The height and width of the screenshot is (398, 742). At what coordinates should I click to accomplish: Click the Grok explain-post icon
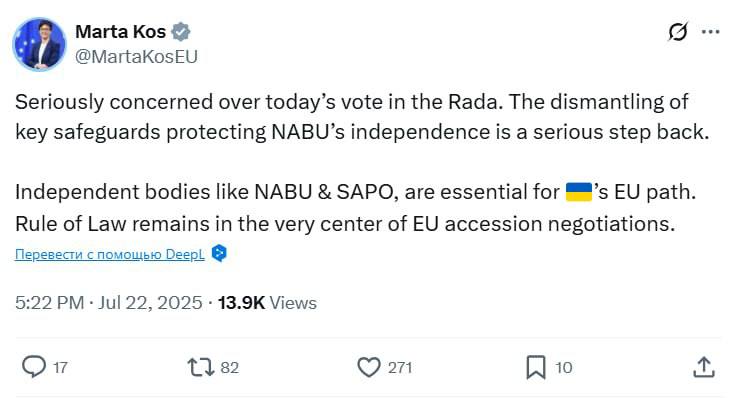(x=678, y=32)
